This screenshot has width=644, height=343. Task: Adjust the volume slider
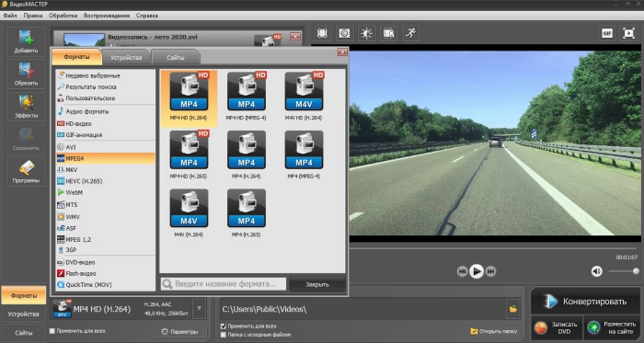[624, 271]
